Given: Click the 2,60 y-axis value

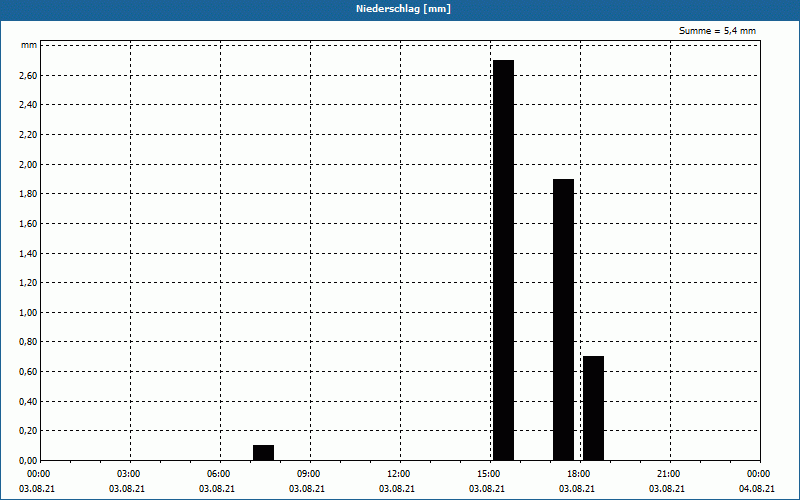Looking at the screenshot, I should pyautogui.click(x=28, y=76).
